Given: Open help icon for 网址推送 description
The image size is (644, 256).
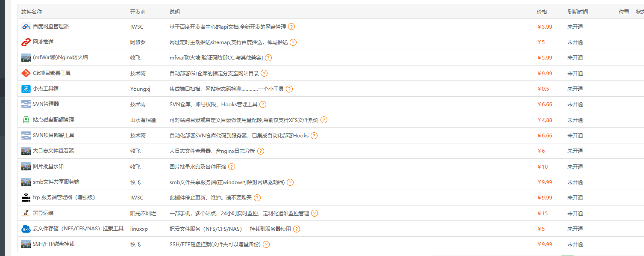Looking at the screenshot, I should point(293,42).
